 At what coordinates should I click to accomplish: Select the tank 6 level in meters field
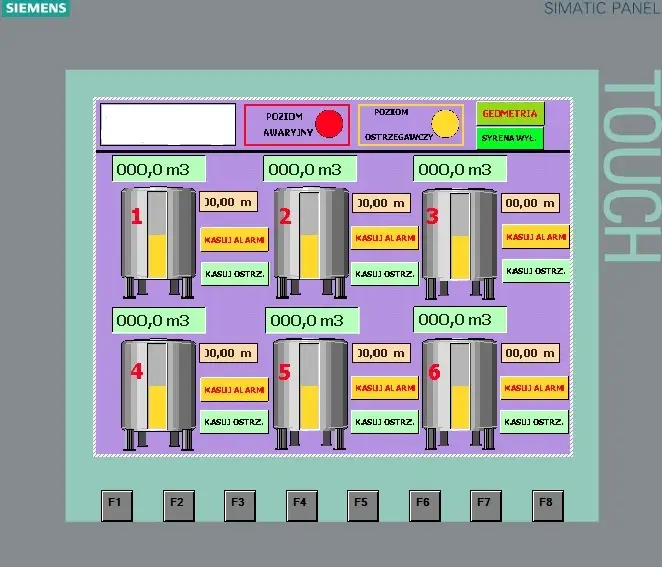(530, 353)
